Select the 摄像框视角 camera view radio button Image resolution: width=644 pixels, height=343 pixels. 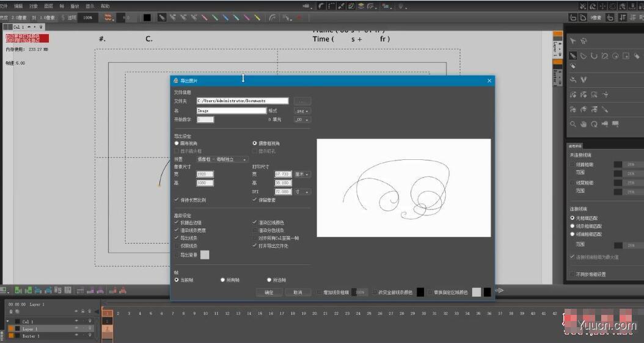point(255,143)
